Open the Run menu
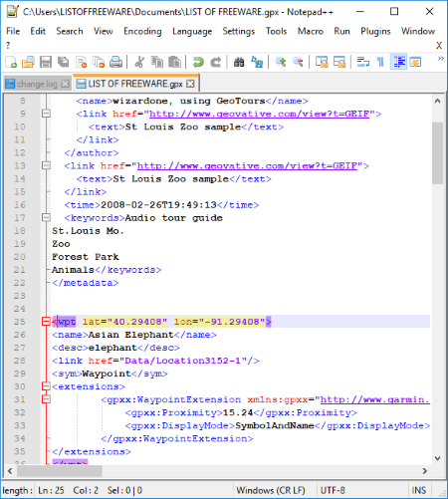This screenshot has width=448, height=499. pos(341,31)
